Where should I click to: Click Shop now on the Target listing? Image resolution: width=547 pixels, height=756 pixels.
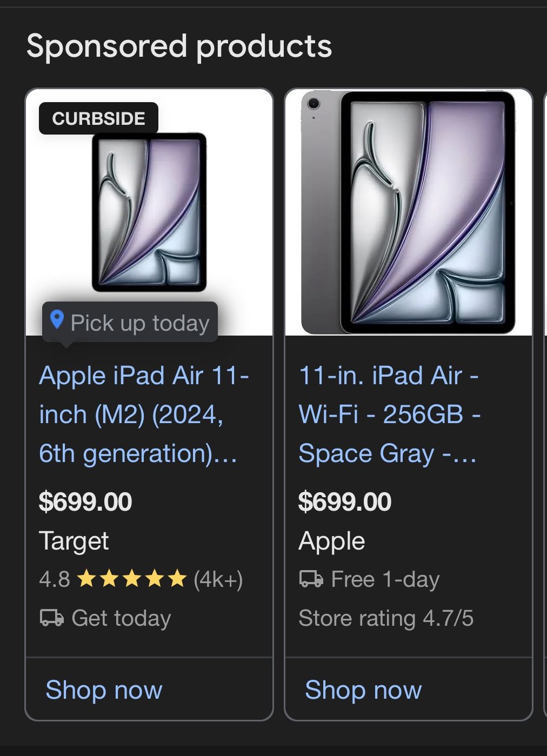[x=103, y=690]
